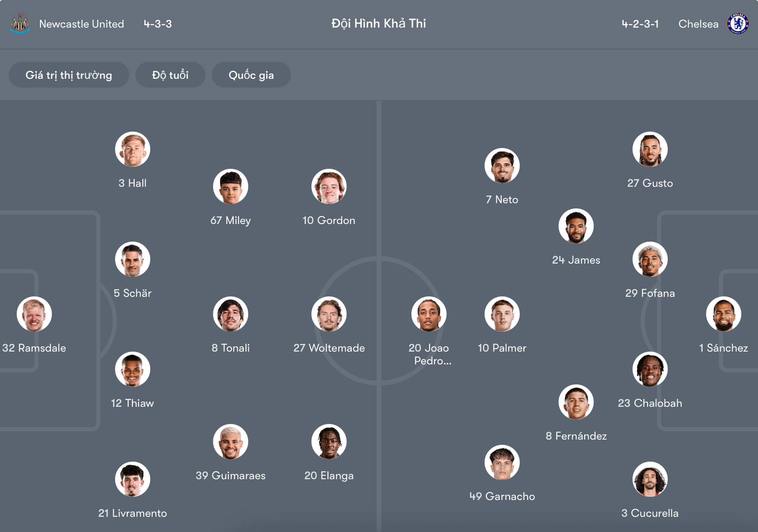The height and width of the screenshot is (532, 758).
Task: Toggle the Giá trị thị trường filter
Action: (69, 75)
